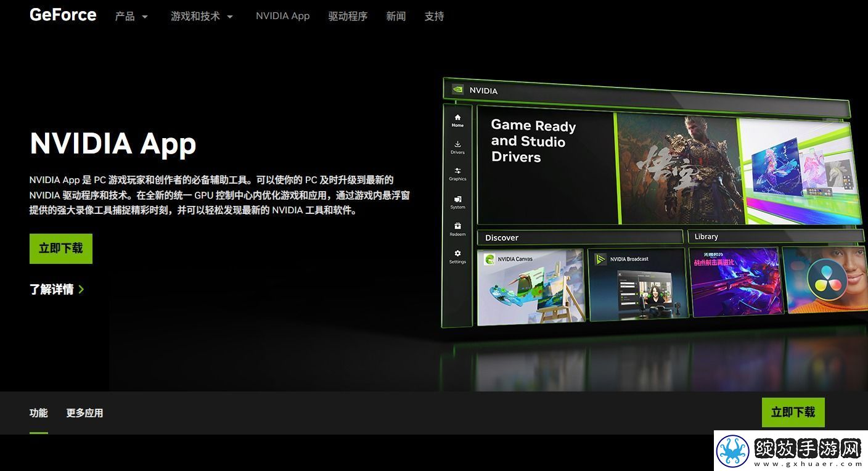
Task: Click the NVIDIA eye logo in app titlebar
Action: (458, 89)
